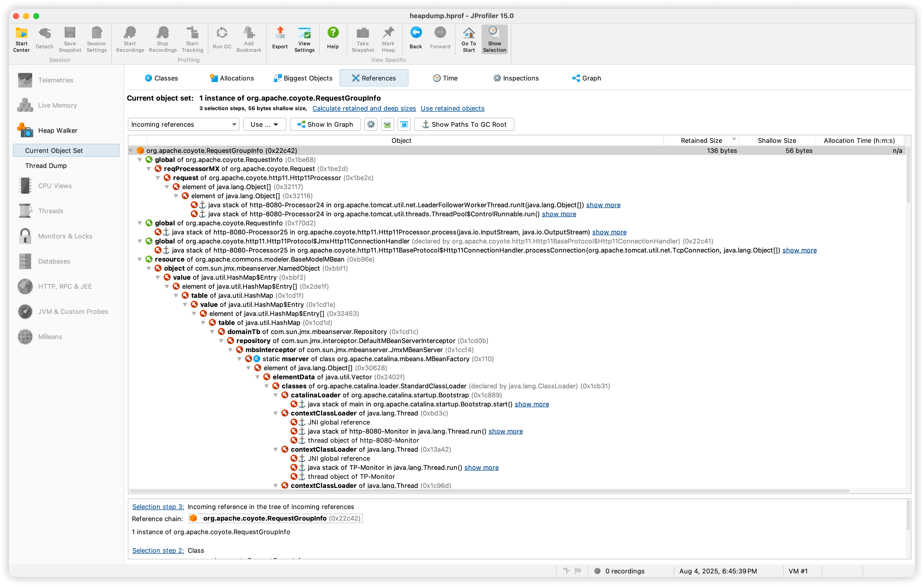Collapse the reqProcessorMX of Request node
Image resolution: width=924 pixels, height=586 pixels.
(149, 169)
